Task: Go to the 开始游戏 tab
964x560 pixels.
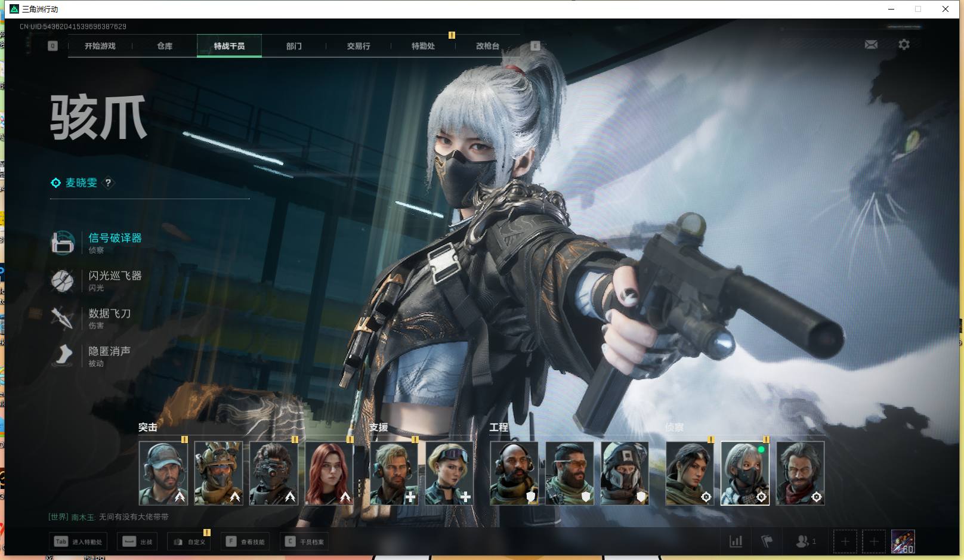Action: 100,46
